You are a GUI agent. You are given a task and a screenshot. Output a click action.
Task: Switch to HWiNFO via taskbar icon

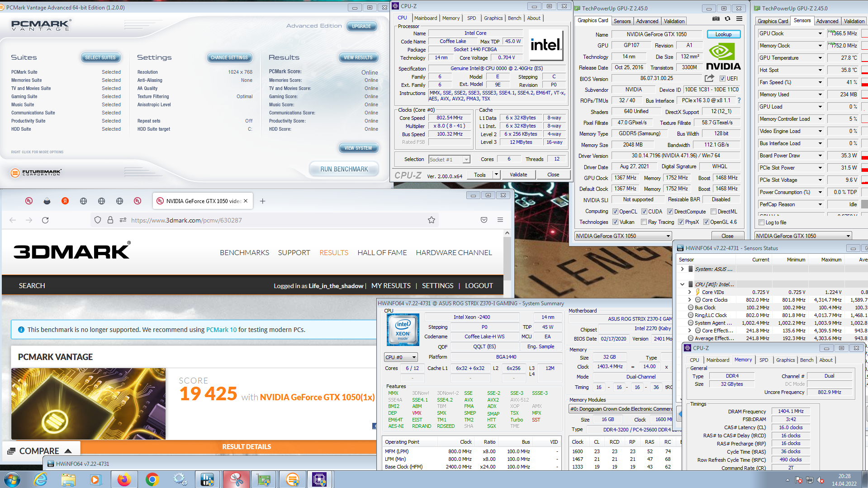208,479
